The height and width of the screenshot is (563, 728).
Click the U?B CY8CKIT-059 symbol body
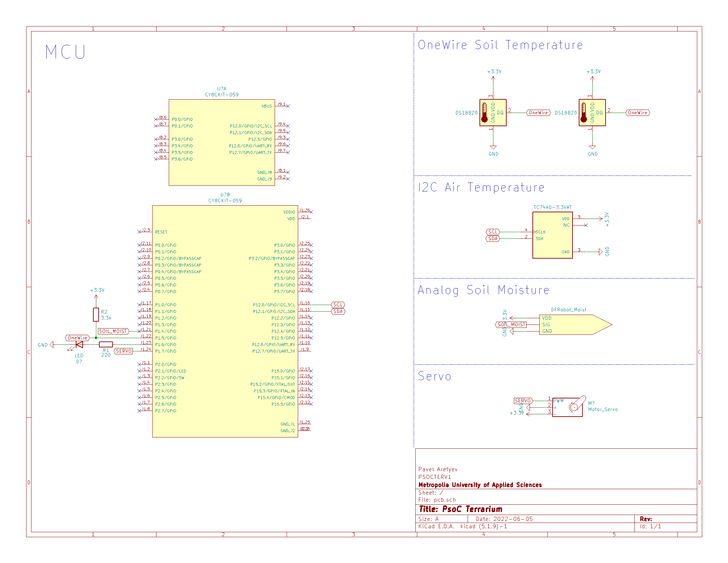225,321
